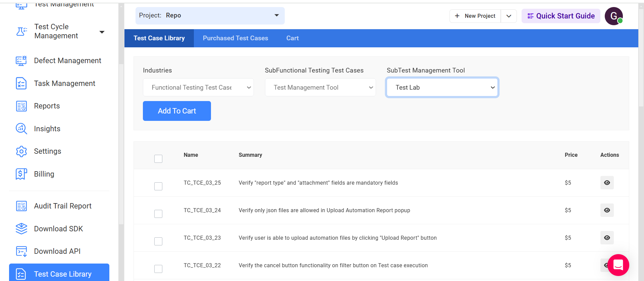Click test case name TC_TCE_03_22

(x=202, y=265)
